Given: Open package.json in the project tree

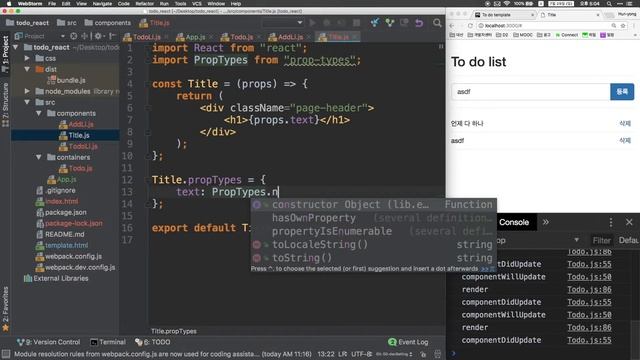Looking at the screenshot, I should coord(61,212).
